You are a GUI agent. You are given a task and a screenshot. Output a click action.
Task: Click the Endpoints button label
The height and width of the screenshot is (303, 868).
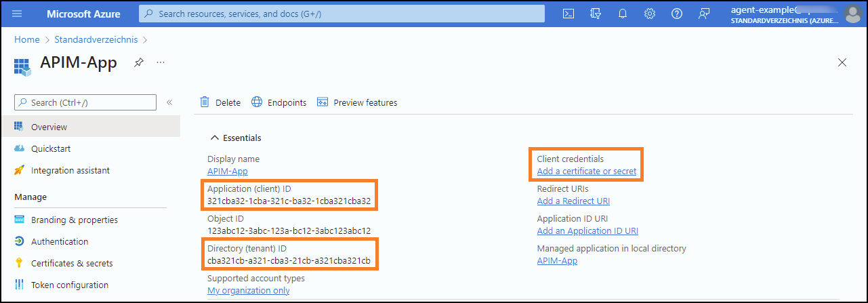[287, 102]
